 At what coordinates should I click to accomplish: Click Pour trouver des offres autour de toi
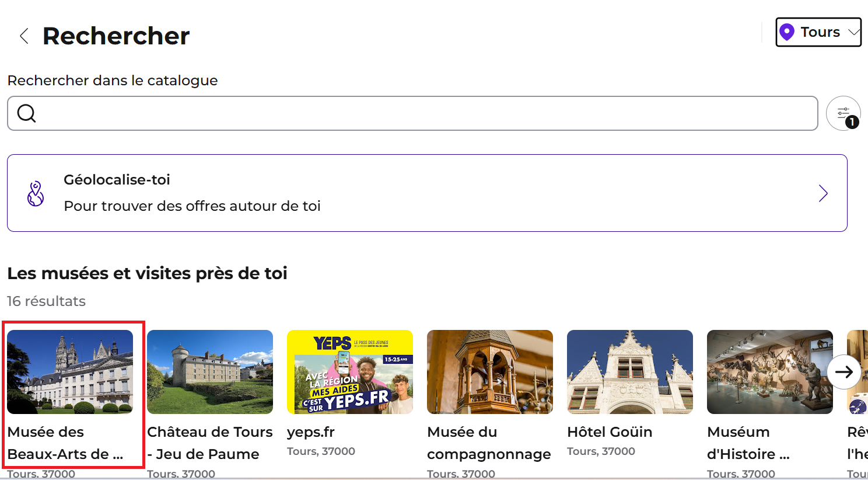tap(192, 206)
